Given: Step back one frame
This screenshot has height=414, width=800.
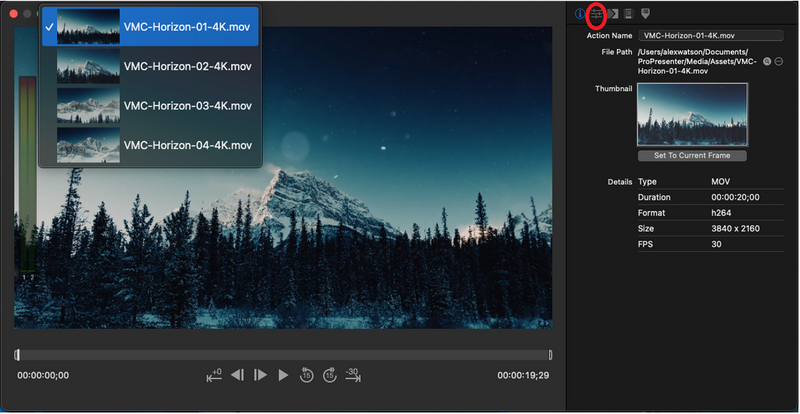Looking at the screenshot, I should click(x=237, y=375).
